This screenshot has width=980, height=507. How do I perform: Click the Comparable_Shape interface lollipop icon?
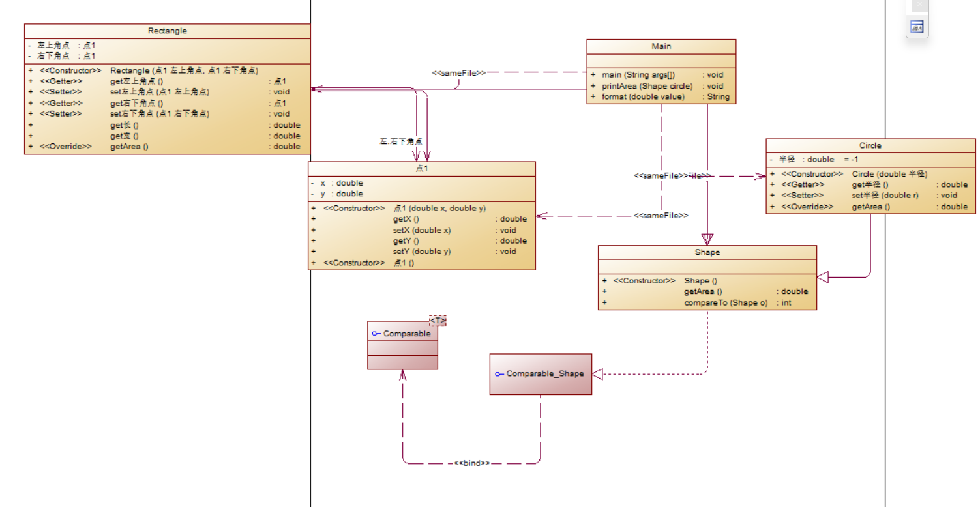point(499,374)
